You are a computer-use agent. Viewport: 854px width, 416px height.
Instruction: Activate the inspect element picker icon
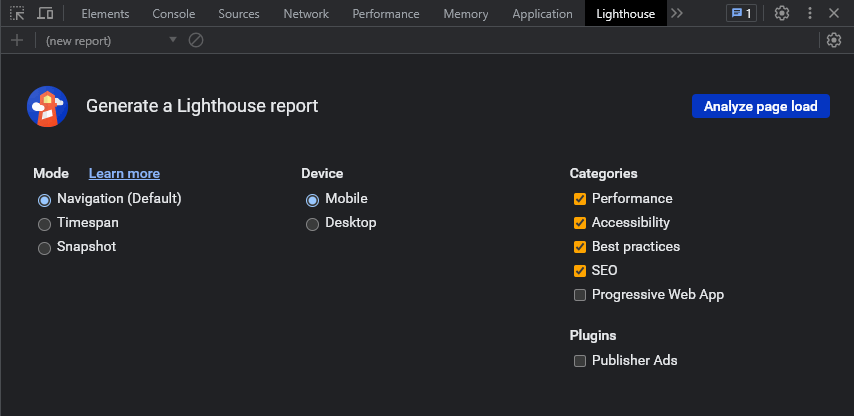[17, 14]
